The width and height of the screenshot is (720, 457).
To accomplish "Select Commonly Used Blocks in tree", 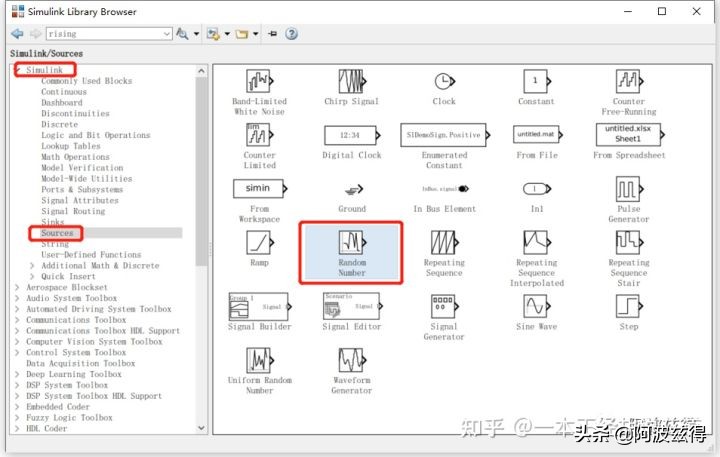I will point(86,81).
